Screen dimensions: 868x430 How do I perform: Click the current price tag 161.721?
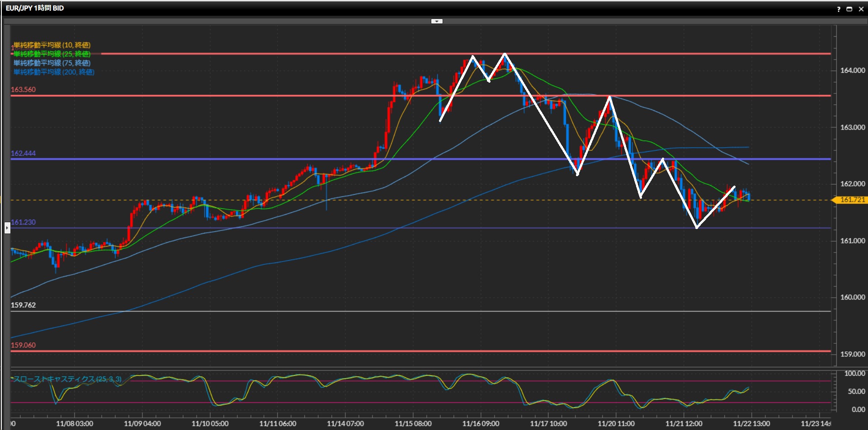(x=851, y=200)
